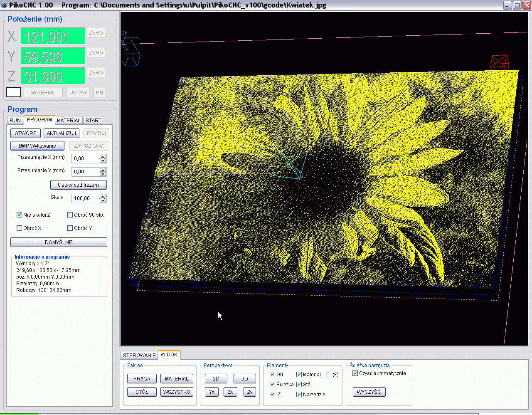Viewport: 532px width, 415px height.
Task: Enable Obróć 90 stp. checkbox
Action: pyautogui.click(x=70, y=215)
